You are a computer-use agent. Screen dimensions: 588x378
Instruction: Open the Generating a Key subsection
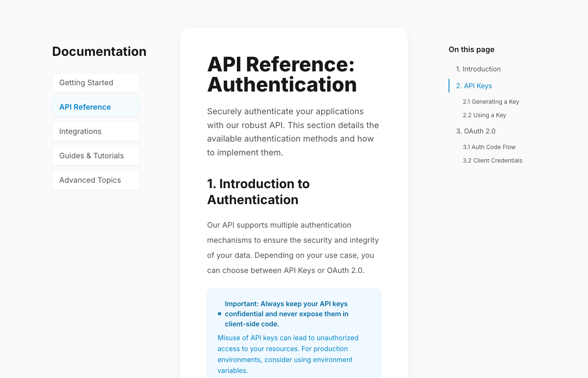pyautogui.click(x=491, y=102)
